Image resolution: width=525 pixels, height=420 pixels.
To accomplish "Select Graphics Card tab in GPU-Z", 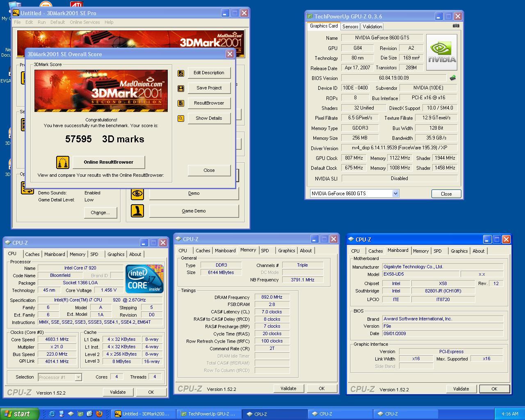I will [x=324, y=26].
